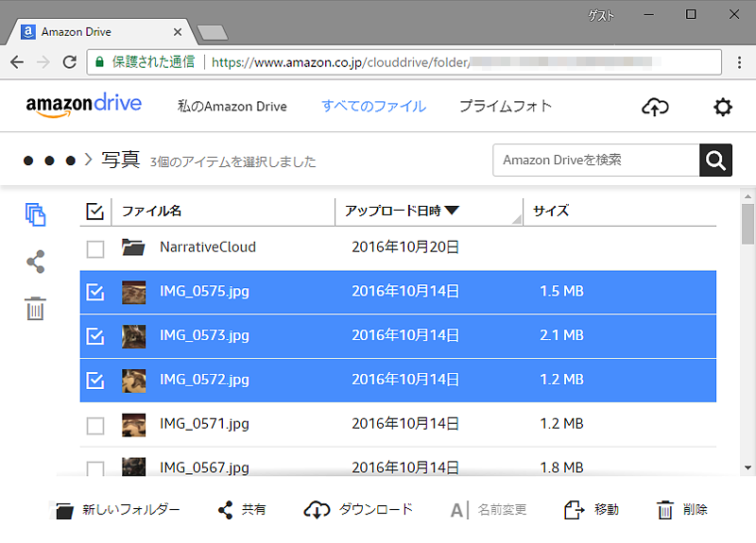Open settings via the gear icon
Screen dimensions: 756x543
pos(722,107)
